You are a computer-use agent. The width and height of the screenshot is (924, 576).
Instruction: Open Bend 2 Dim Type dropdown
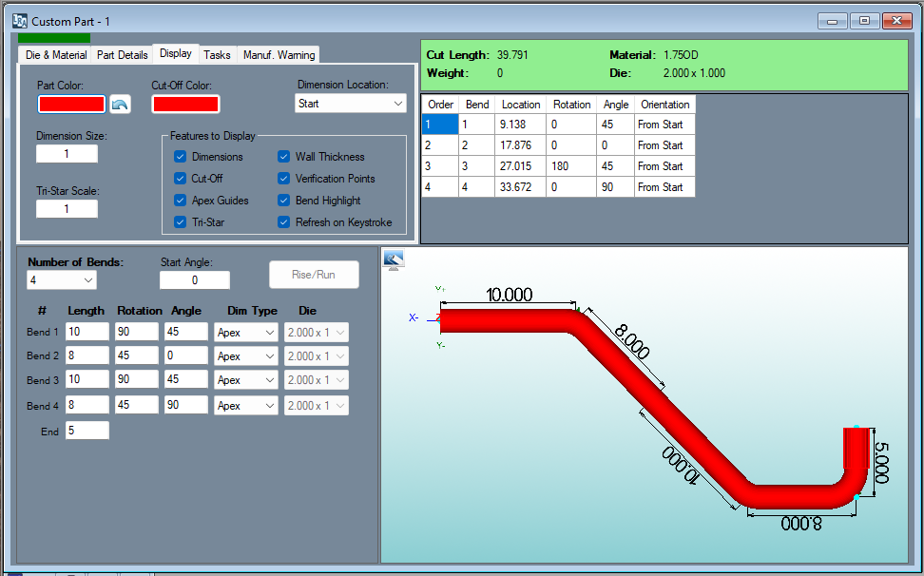(245, 356)
